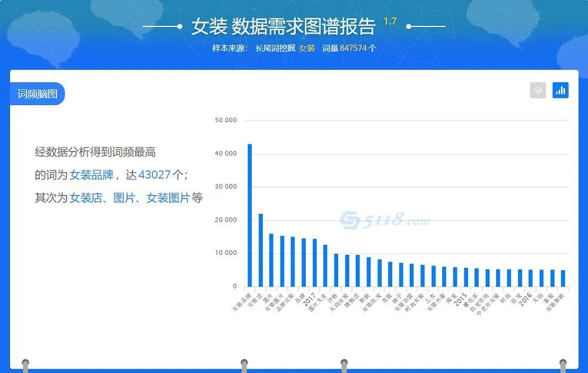The width and height of the screenshot is (588, 373).
Task: Click the 43027 count link
Action: click(x=154, y=175)
